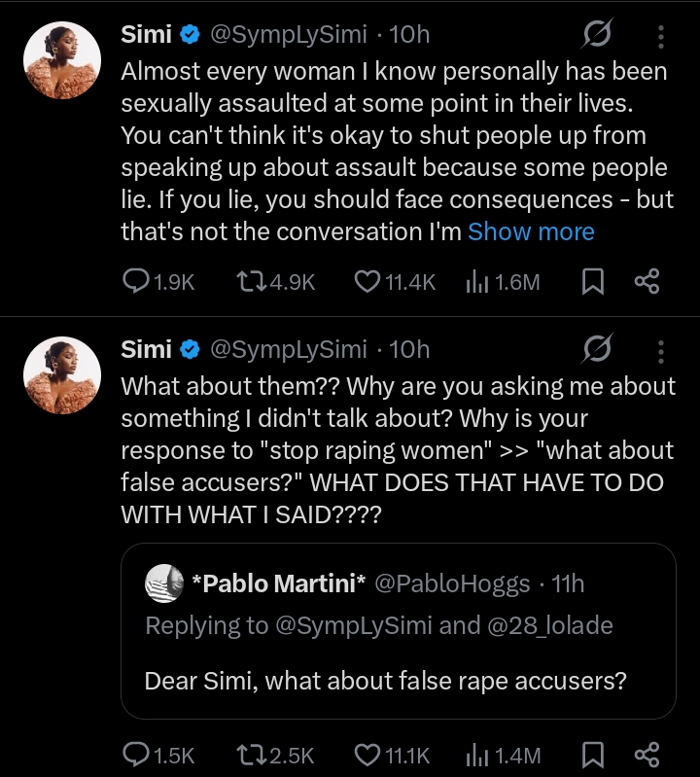700x777 pixels.
Task: Repost the first tweet with 4.9K reposts
Action: pyautogui.click(x=251, y=282)
